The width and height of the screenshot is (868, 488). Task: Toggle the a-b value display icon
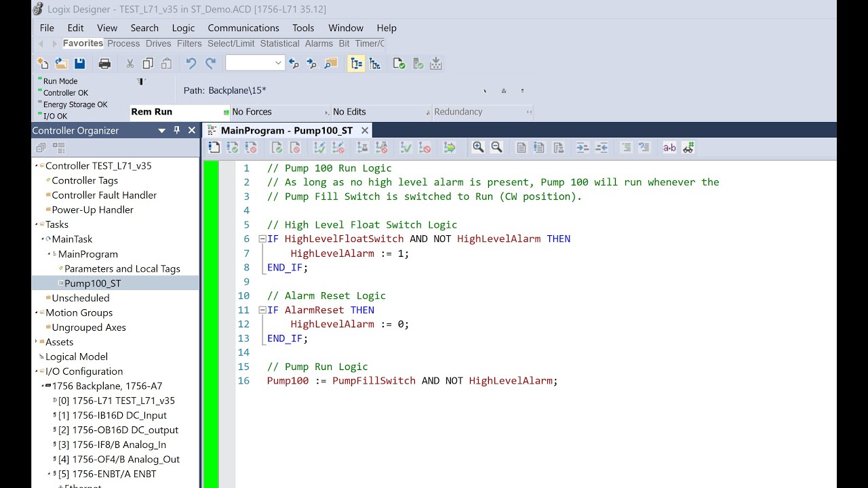tap(669, 147)
